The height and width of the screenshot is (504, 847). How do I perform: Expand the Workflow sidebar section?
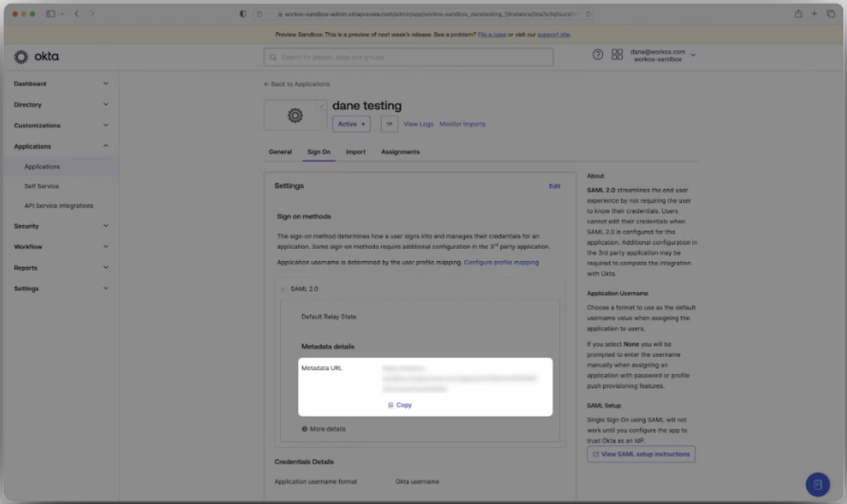(60, 247)
